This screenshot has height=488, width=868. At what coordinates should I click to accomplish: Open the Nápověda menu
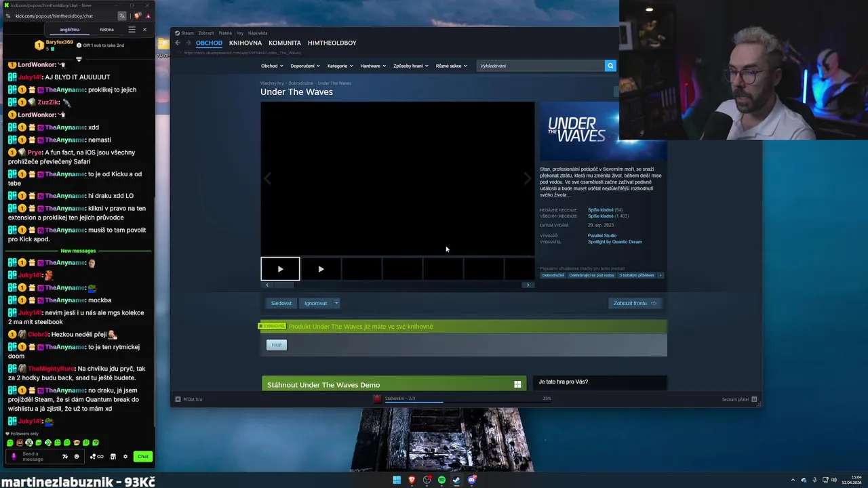(x=258, y=33)
